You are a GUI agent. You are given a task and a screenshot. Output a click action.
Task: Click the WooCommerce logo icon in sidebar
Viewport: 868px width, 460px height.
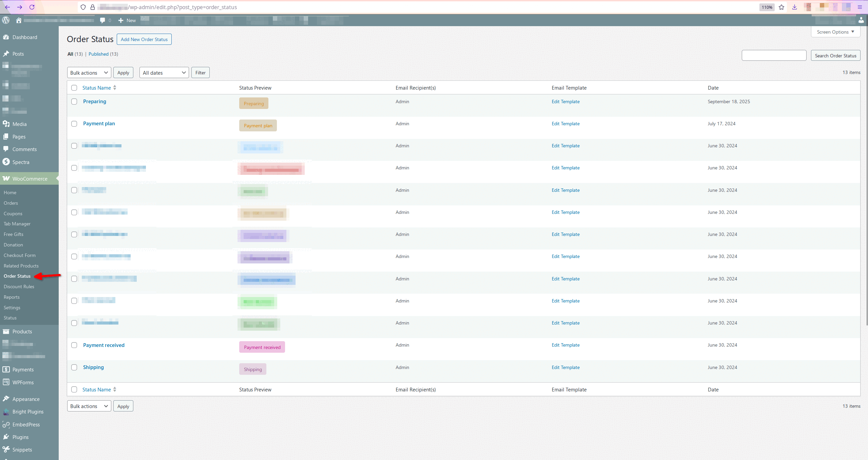tap(6, 179)
